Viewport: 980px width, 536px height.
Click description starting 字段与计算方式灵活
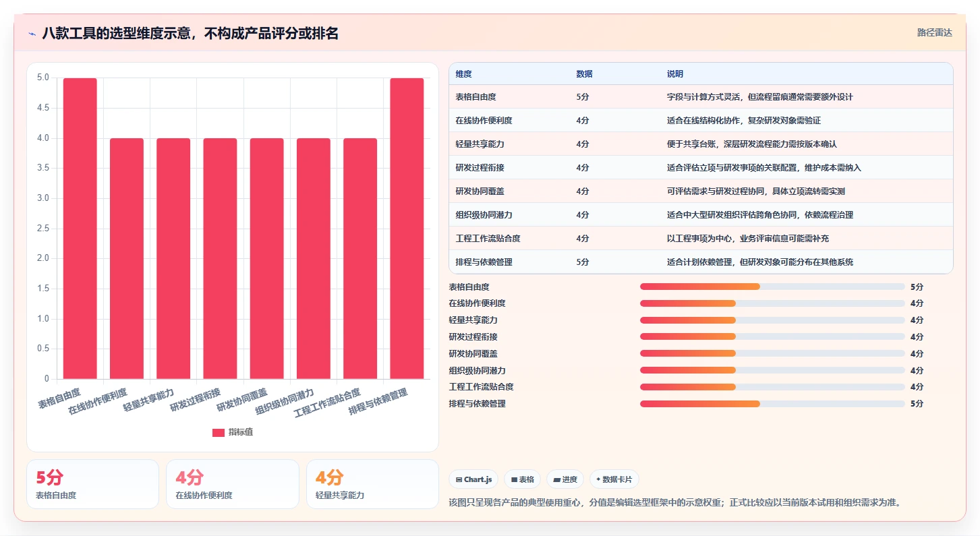click(x=760, y=97)
